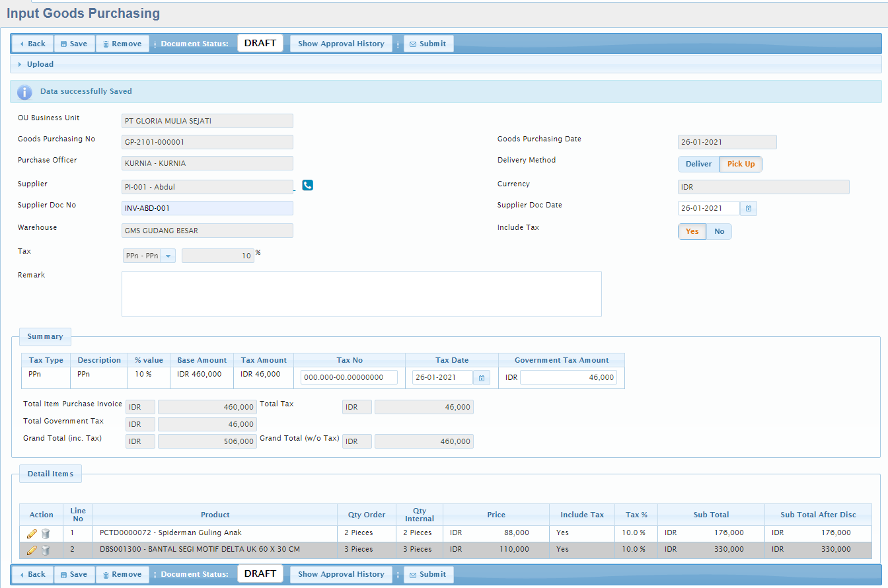The height and width of the screenshot is (588, 888).
Task: Click the Tax No input field
Action: (349, 377)
